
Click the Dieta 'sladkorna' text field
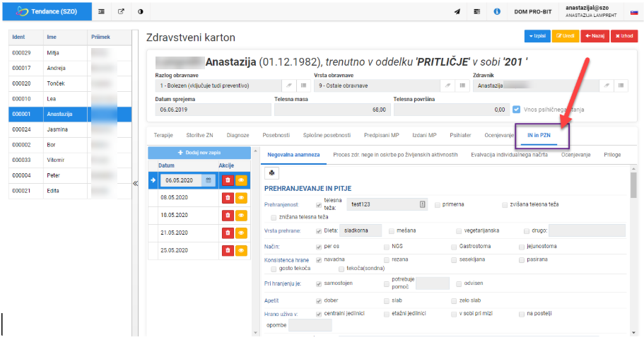(361, 230)
